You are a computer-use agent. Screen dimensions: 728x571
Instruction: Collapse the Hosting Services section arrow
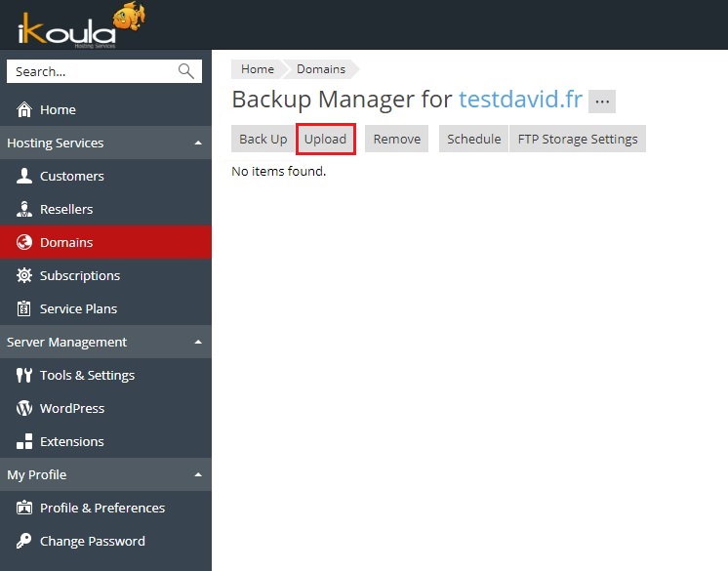tap(198, 143)
